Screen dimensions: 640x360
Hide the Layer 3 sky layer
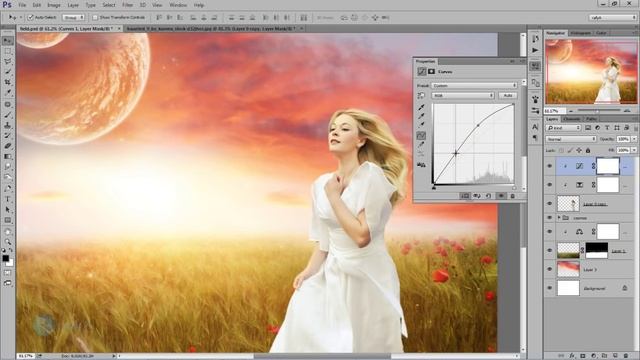click(x=549, y=269)
